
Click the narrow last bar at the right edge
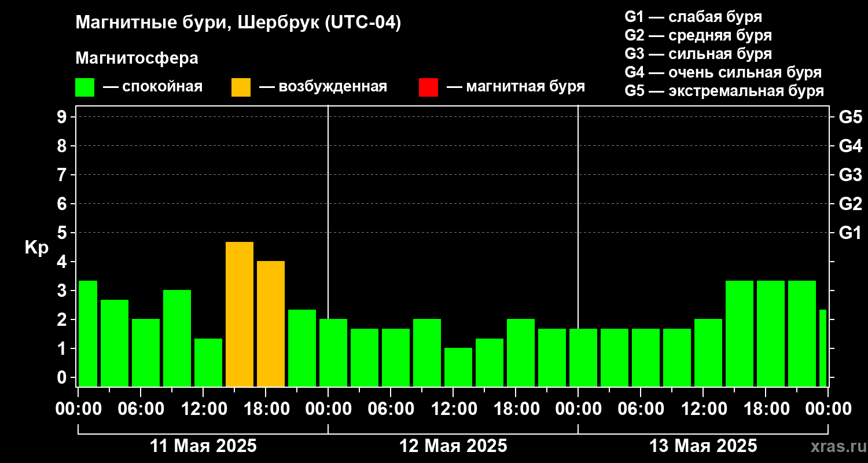click(x=823, y=348)
